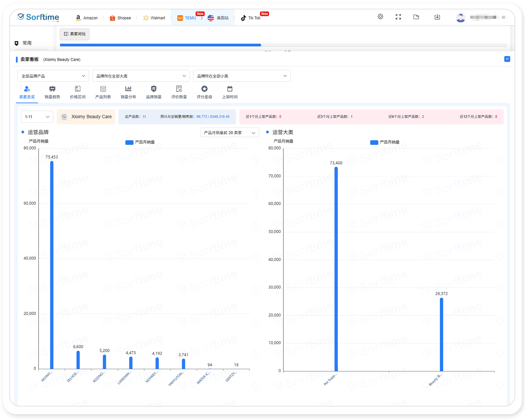Screen dimensions: 525x420
Task: Click the 卖家对比 seller compare button
Action: tap(75, 34)
